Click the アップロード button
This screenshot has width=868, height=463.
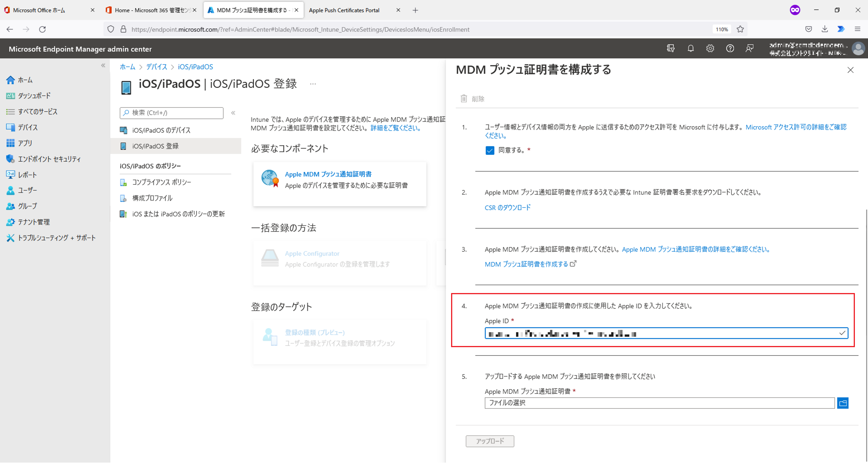pos(490,441)
